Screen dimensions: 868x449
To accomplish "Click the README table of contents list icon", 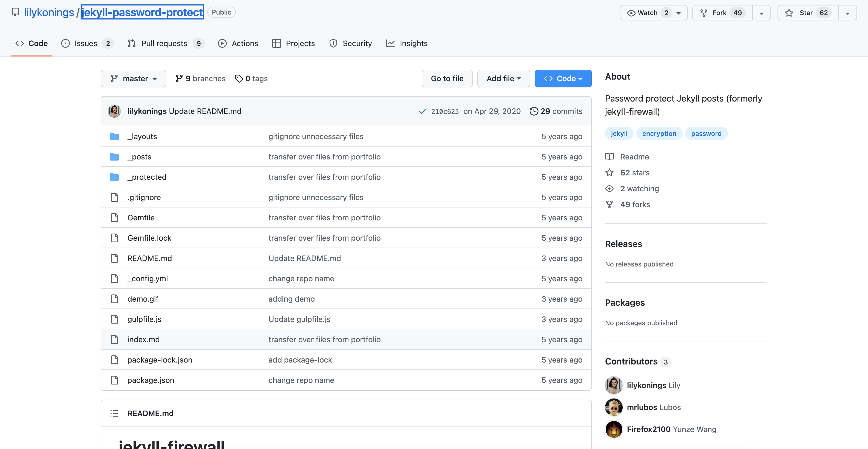I will point(114,413).
